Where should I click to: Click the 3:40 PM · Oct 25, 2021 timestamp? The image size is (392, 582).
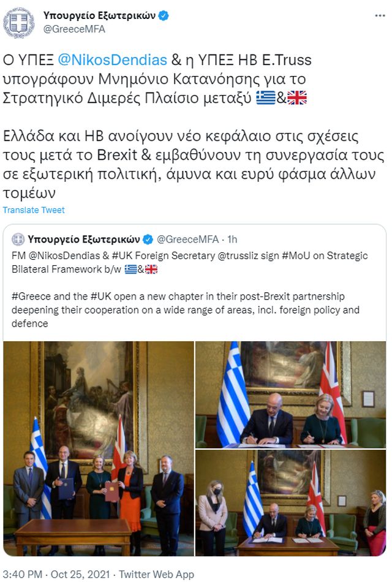pyautogui.click(x=56, y=574)
